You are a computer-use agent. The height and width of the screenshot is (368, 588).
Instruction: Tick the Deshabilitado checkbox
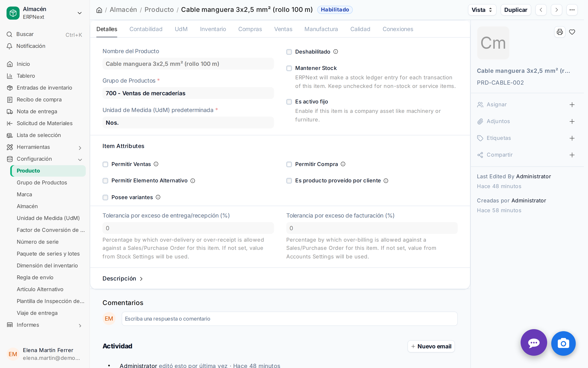(289, 52)
